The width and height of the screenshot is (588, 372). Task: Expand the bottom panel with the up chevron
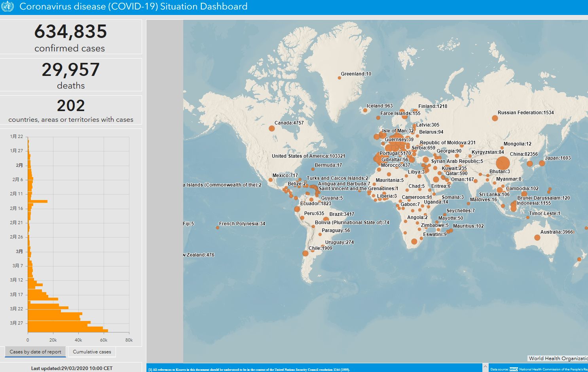pos(486,367)
